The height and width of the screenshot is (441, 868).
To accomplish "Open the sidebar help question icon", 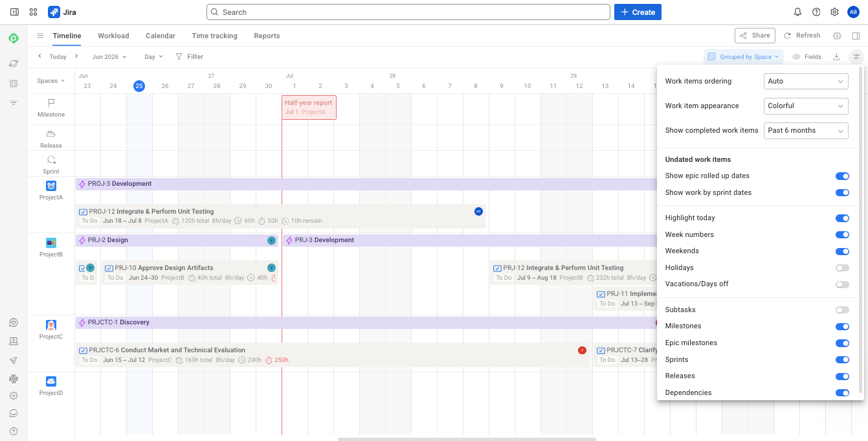I will pyautogui.click(x=14, y=431).
